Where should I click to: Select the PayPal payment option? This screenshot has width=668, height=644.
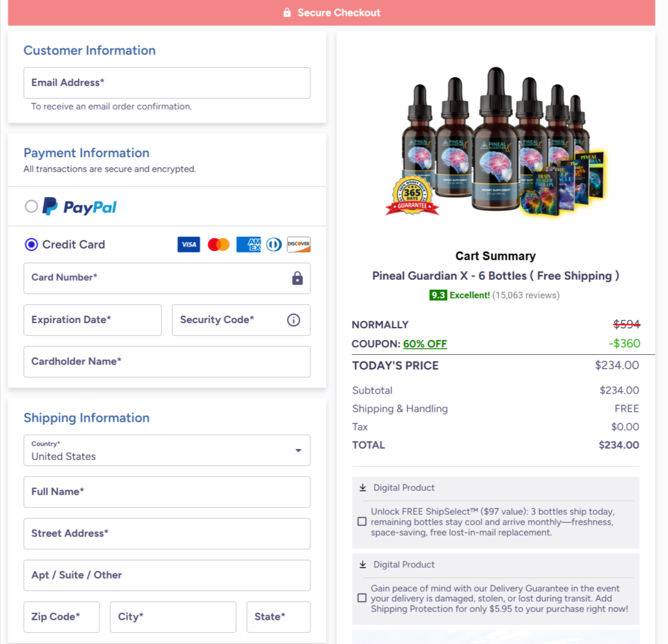pos(31,207)
